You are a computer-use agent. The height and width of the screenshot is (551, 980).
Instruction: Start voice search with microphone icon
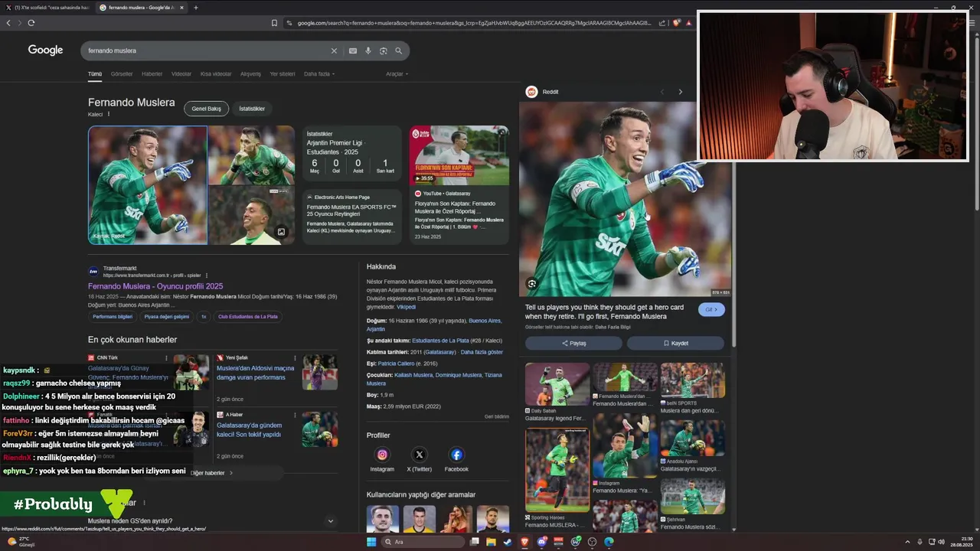[367, 51]
